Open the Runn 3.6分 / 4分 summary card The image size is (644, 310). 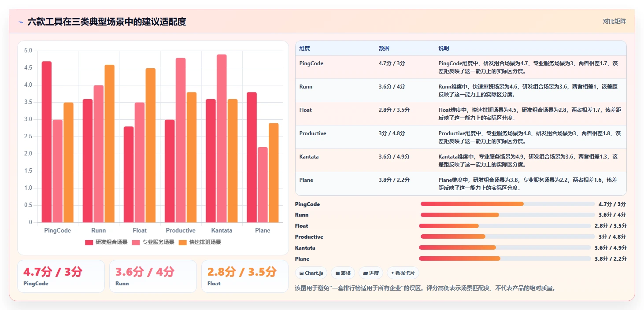(153, 276)
